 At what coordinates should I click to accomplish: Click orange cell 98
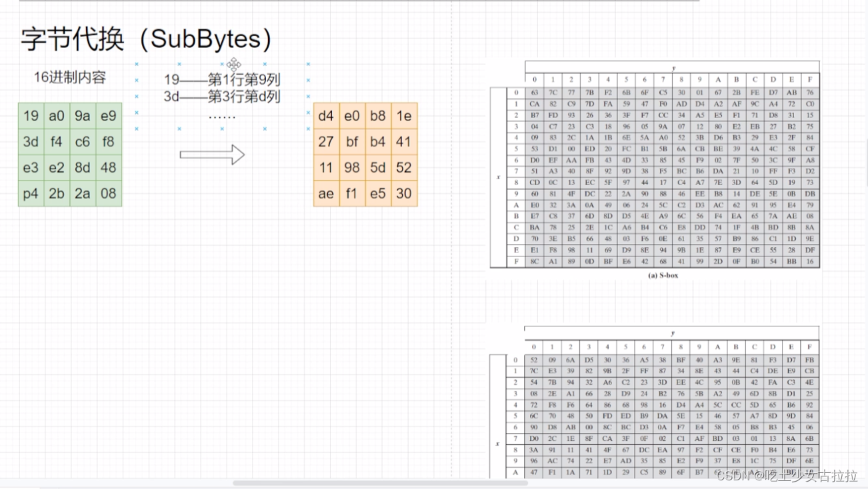(x=352, y=168)
